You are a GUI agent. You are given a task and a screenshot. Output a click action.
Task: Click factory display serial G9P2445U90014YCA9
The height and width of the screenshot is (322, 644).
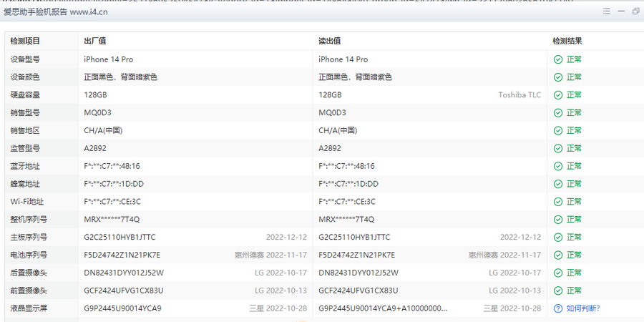[122, 308]
